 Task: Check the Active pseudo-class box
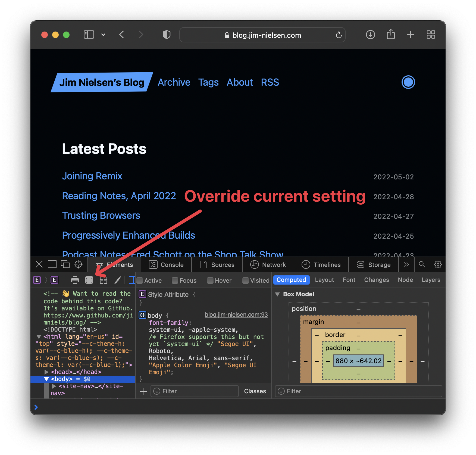(140, 281)
